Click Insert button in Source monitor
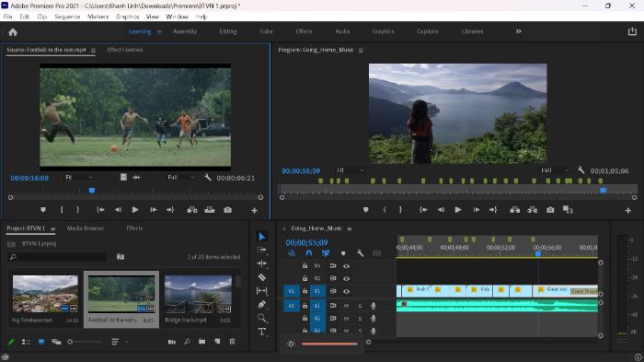Screen dimensions: 644x362 (x=191, y=210)
